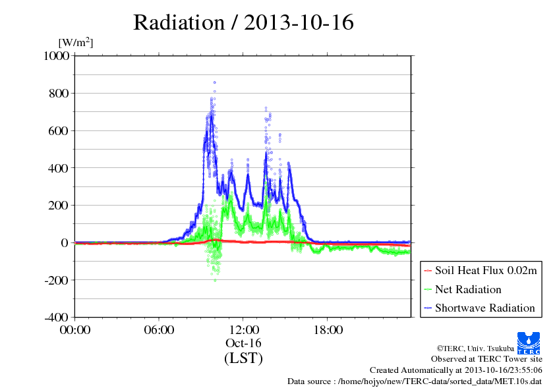Click the '1000' y-axis label
The width and height of the screenshot is (555, 392).
point(56,56)
